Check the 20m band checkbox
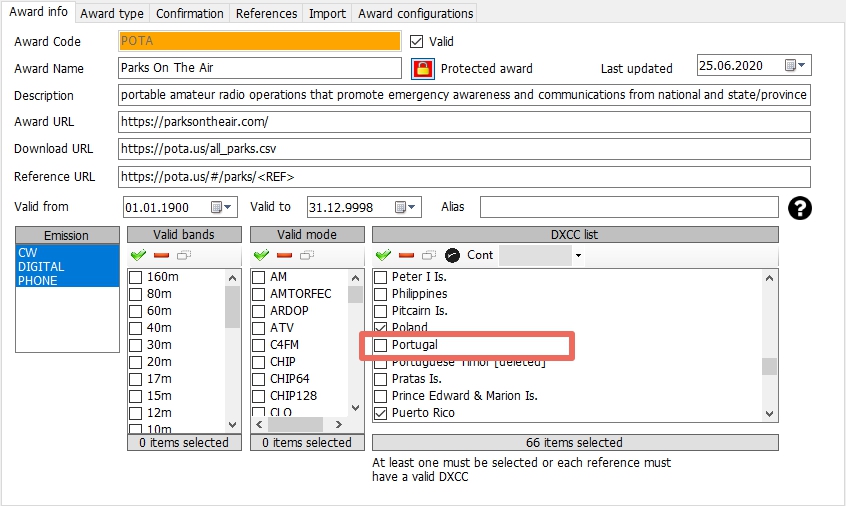This screenshot has width=846, height=506. [x=135, y=362]
